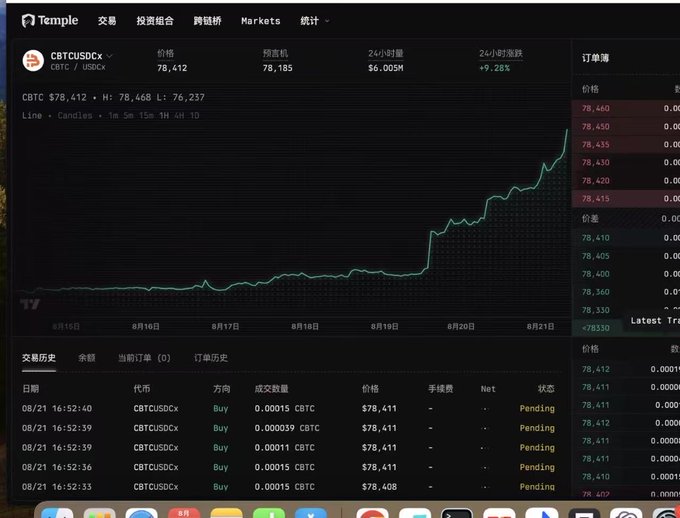Viewport: 680px width, 518px height.
Task: Click the 订单簿 order book header
Action: coord(595,58)
